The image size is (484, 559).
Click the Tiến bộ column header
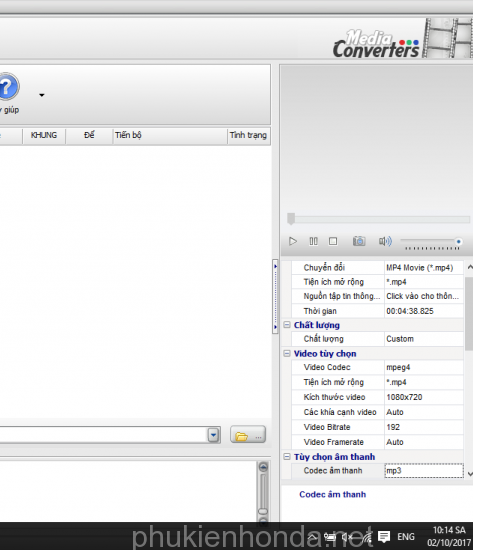coord(170,135)
